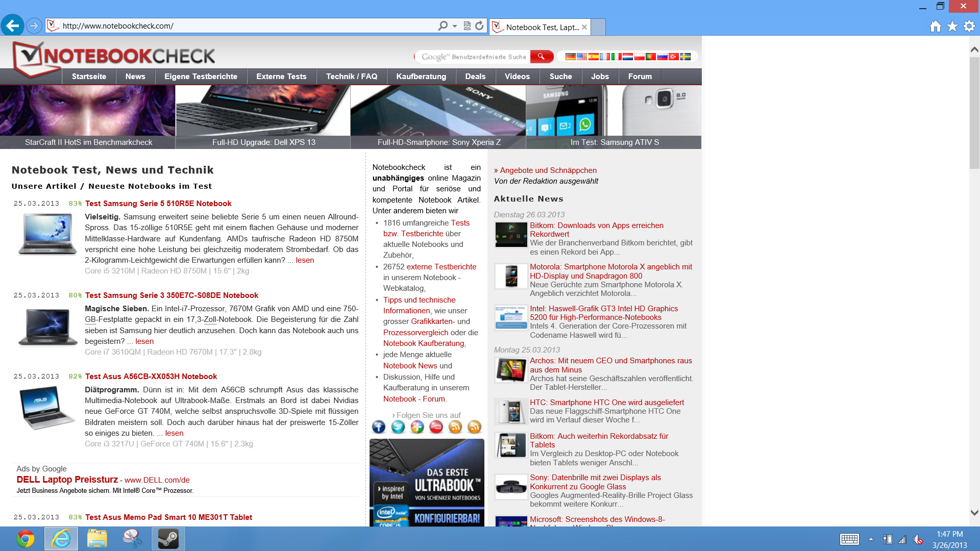Open Test Samsung Serie 5 510R5E article
The width and height of the screenshot is (980, 551).
(158, 204)
